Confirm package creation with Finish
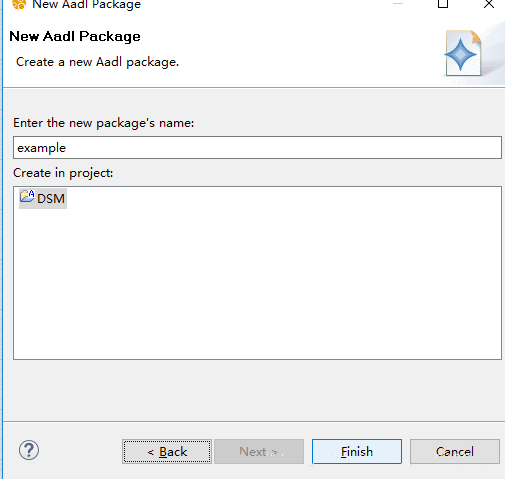This screenshot has height=479, width=505. click(x=357, y=452)
